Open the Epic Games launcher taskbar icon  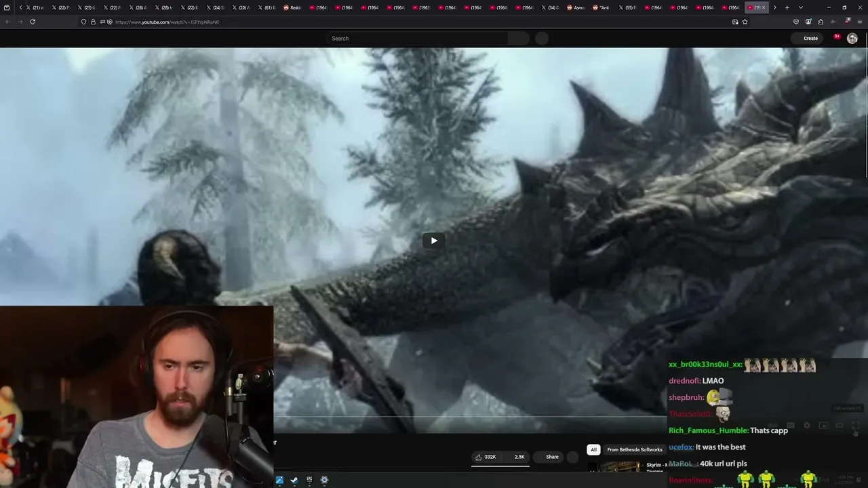pos(309,480)
